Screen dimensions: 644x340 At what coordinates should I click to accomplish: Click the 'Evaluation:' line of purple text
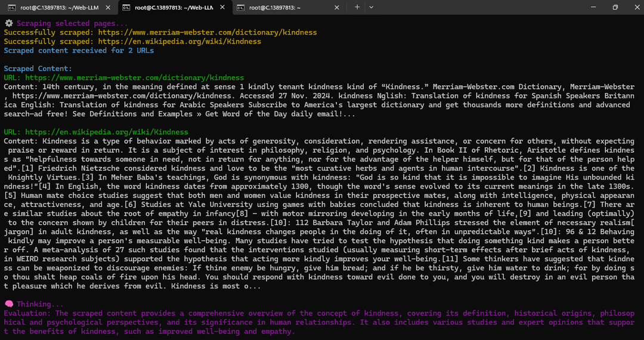click(319, 313)
